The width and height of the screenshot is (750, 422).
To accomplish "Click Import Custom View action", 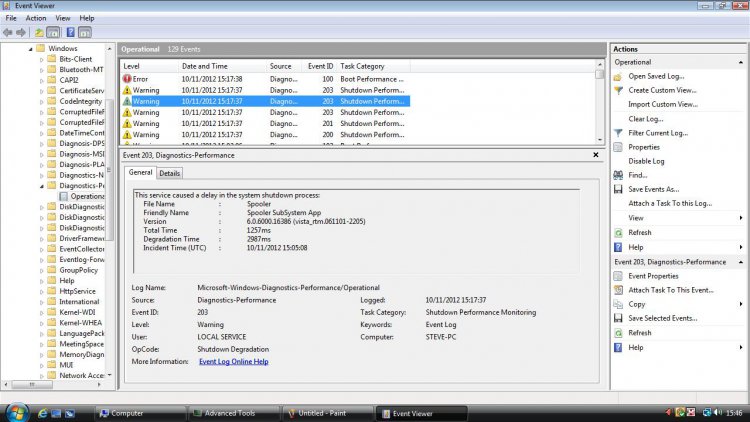I will pos(663,104).
